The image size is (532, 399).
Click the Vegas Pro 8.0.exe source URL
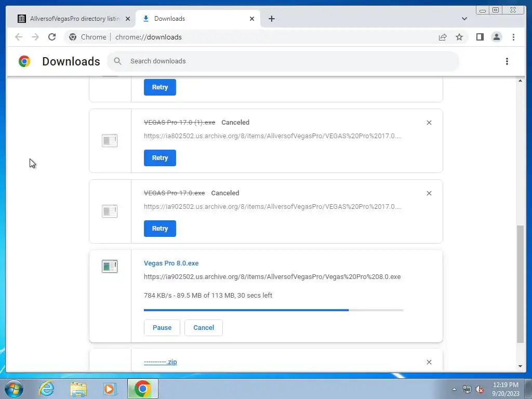272,277
